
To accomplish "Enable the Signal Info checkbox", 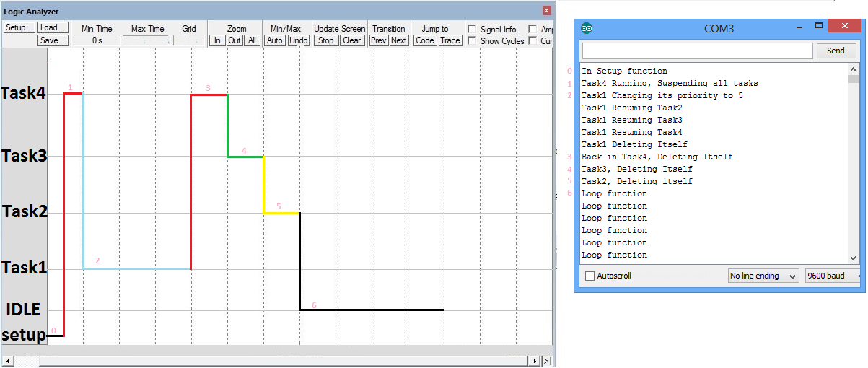I will 472,30.
